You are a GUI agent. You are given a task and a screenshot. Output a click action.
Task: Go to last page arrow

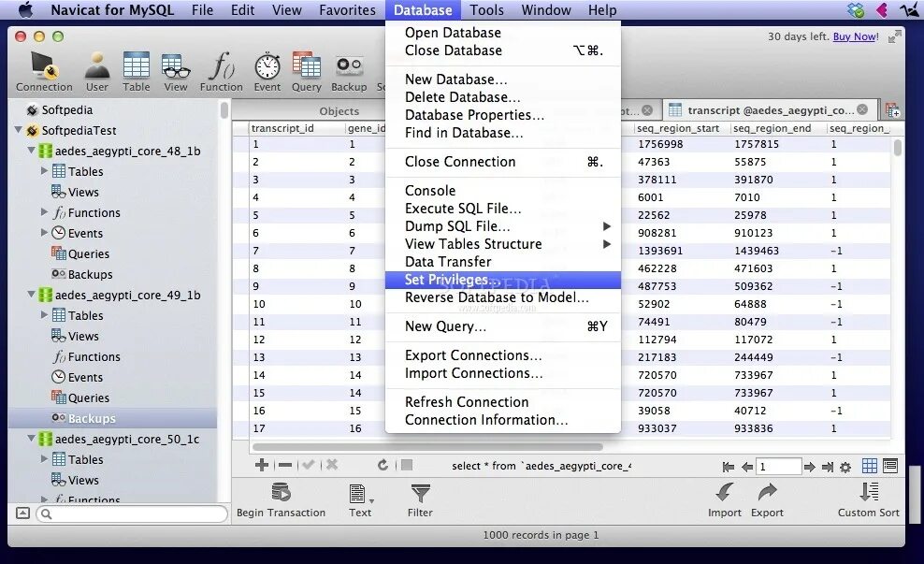pyautogui.click(x=828, y=467)
